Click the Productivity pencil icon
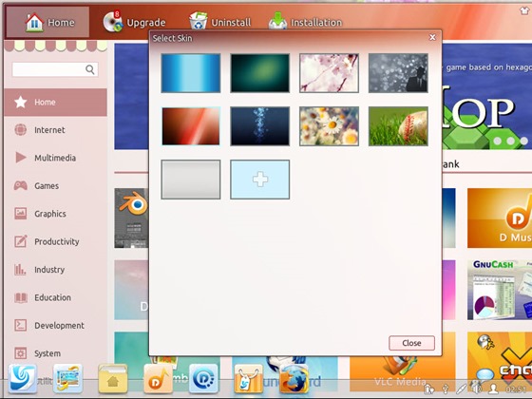Screen dimensions: 532x399 point(20,241)
